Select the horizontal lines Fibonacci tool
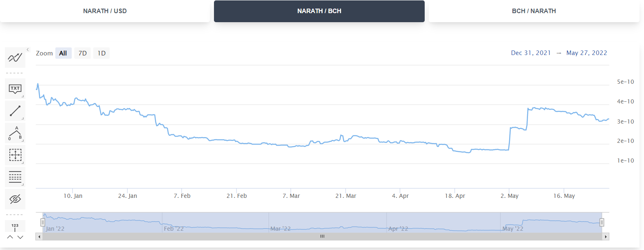The width and height of the screenshot is (644, 250). (x=15, y=177)
